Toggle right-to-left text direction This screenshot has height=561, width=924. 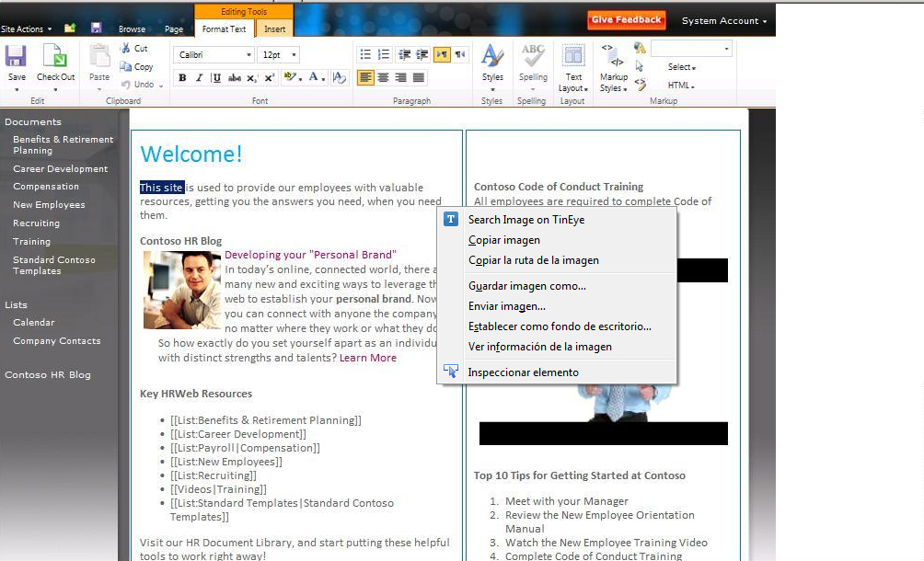[459, 55]
